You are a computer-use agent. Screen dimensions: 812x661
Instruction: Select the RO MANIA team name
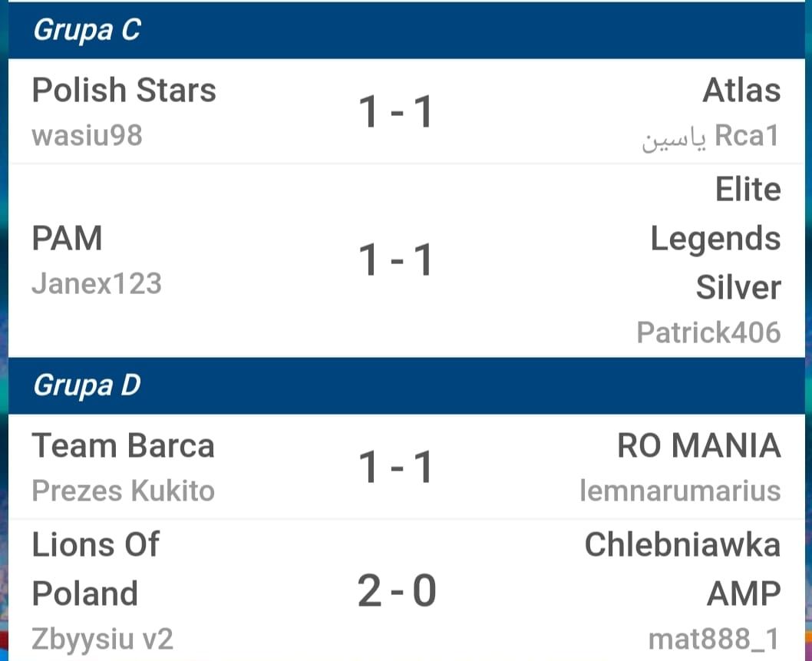[x=699, y=445]
